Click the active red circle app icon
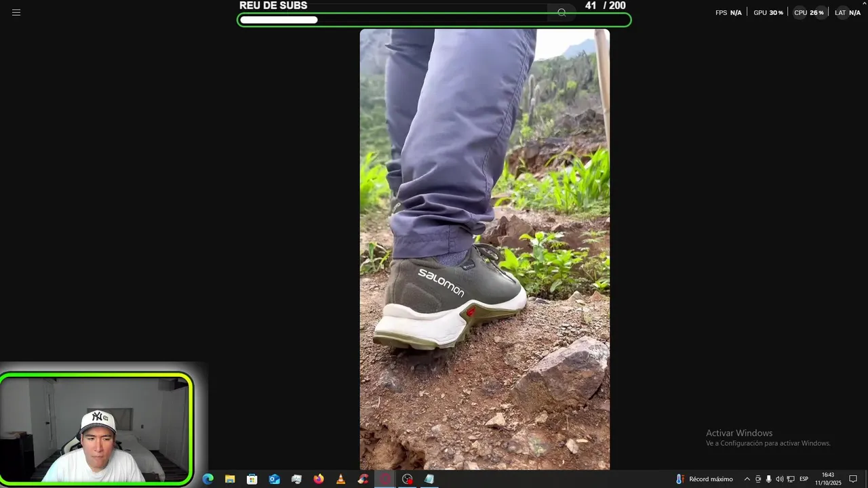 pos(385,479)
